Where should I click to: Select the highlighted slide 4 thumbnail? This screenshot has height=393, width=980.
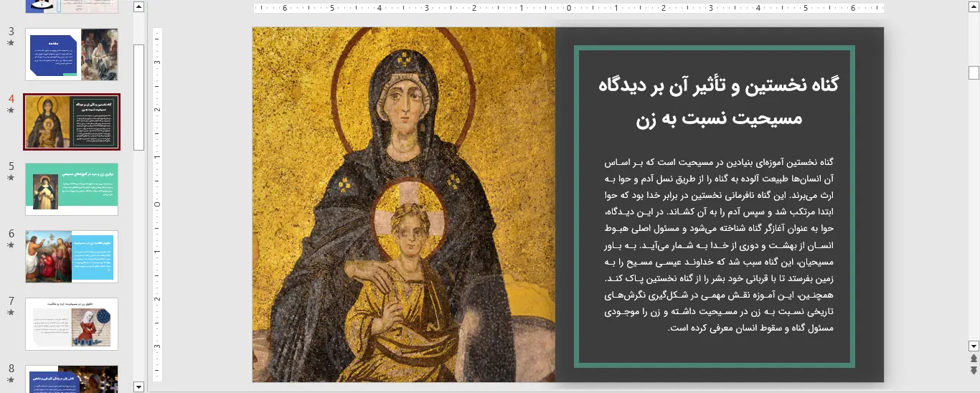[x=72, y=122]
